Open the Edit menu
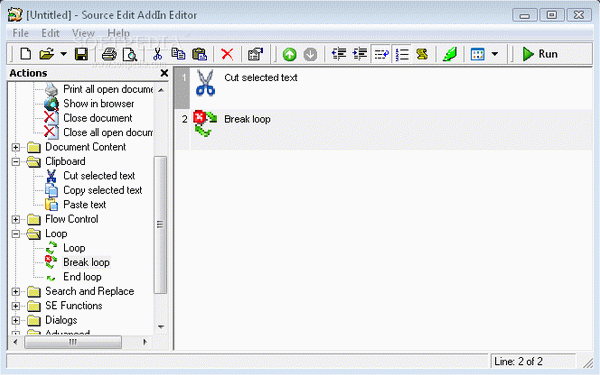This screenshot has height=375, width=600. pyautogui.click(x=51, y=33)
